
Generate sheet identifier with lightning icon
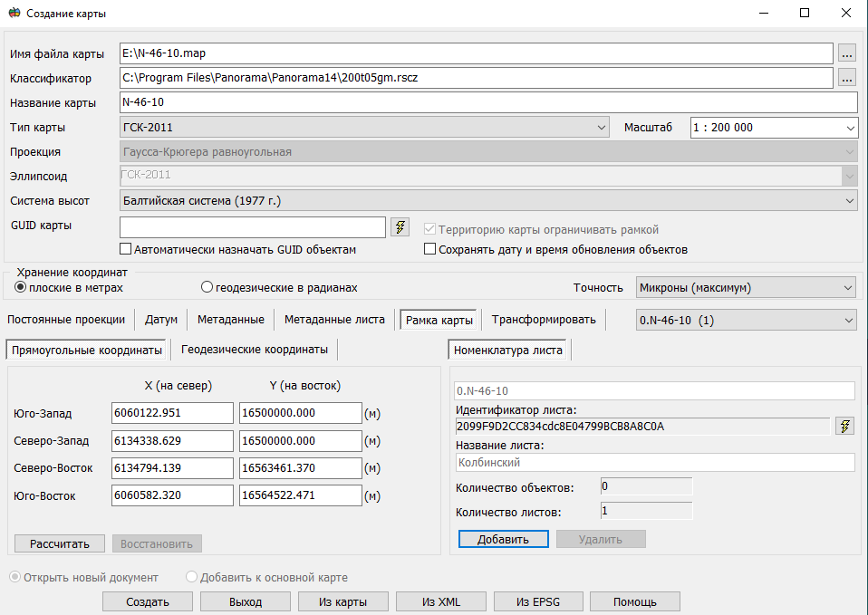(845, 426)
